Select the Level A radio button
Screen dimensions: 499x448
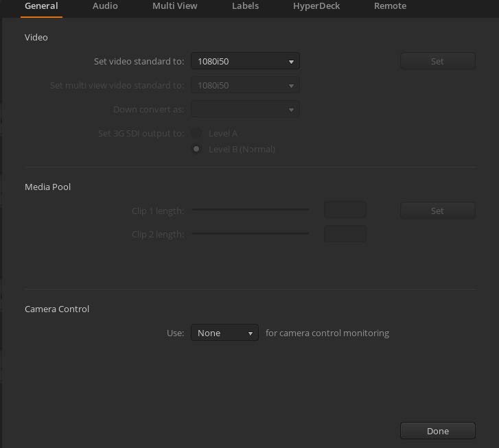click(197, 134)
